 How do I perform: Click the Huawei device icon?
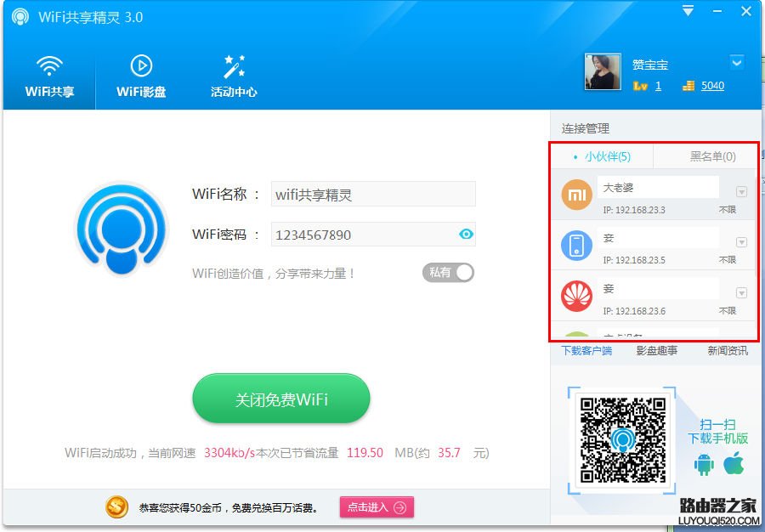[576, 296]
